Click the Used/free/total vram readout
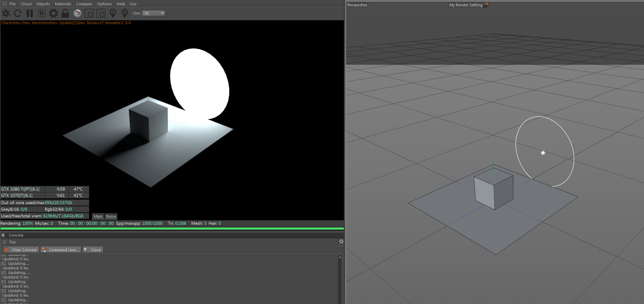Viewport: 644px width, 304px height. (x=45, y=216)
